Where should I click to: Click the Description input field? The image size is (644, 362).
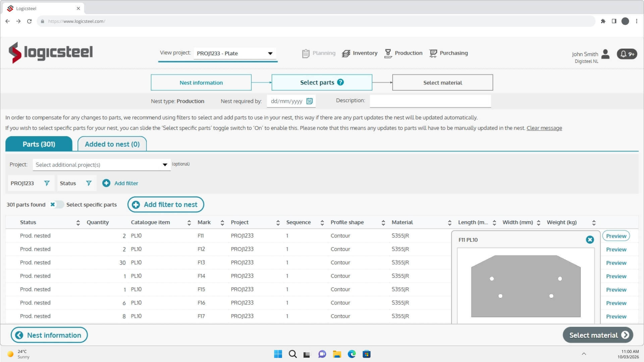click(430, 101)
